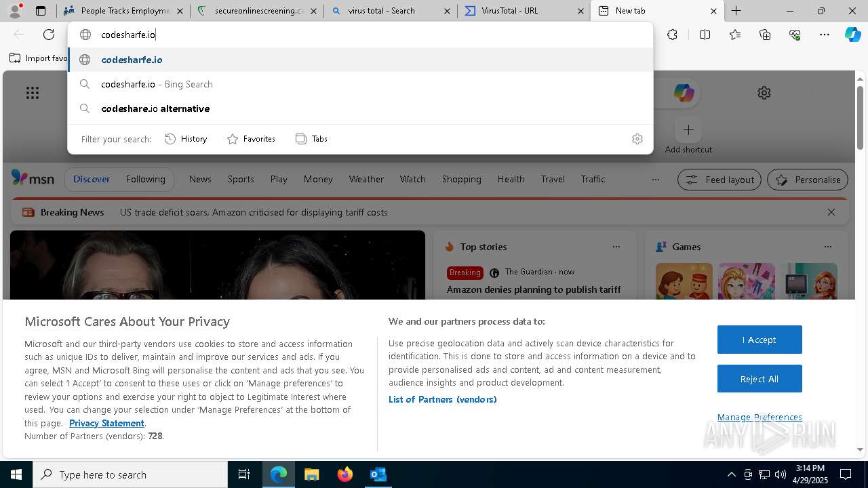Close the New tab tab

[x=713, y=11]
